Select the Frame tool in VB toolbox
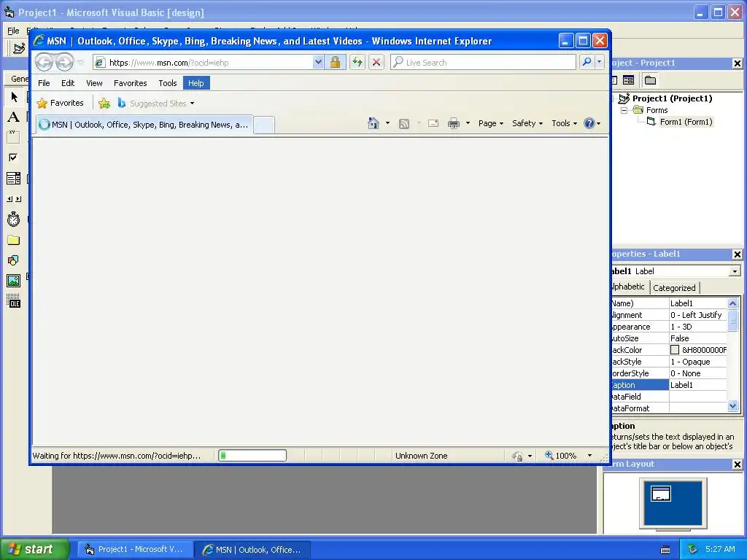 (x=14, y=137)
